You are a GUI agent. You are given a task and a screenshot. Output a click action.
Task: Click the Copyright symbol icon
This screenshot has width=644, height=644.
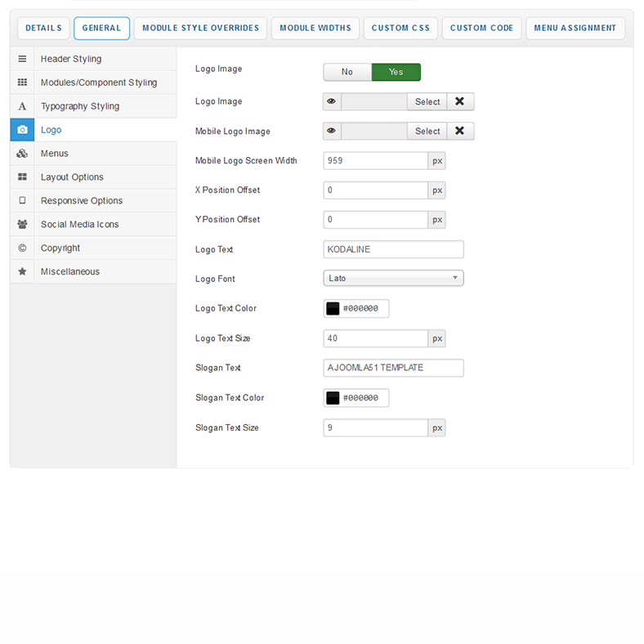(22, 248)
